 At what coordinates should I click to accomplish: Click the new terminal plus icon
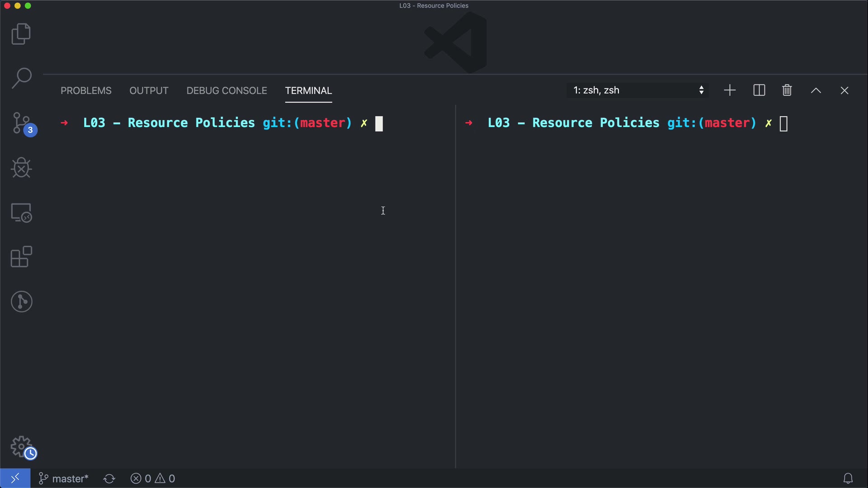pos(730,90)
